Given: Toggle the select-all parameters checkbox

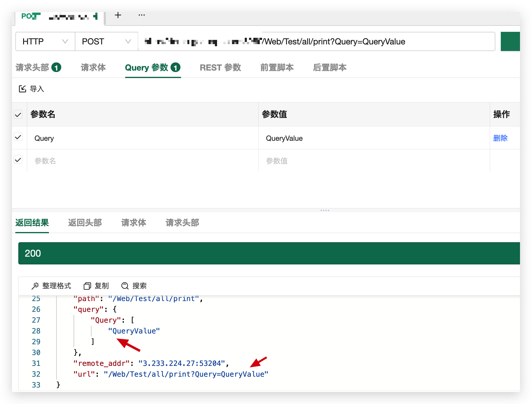Looking at the screenshot, I should tap(18, 115).
